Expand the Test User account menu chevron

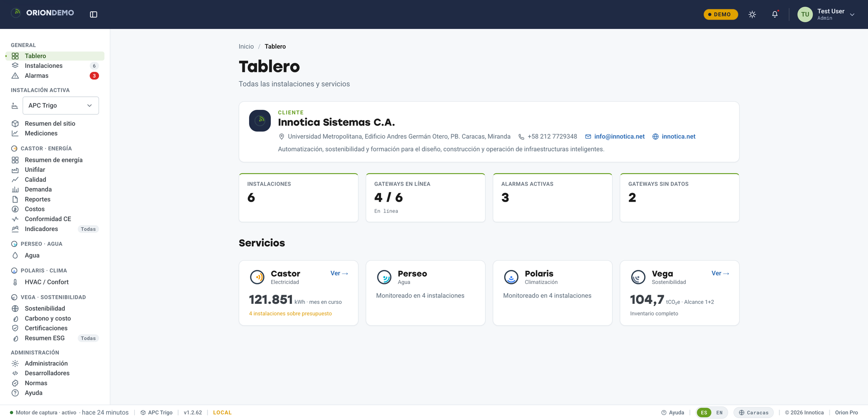[852, 14]
